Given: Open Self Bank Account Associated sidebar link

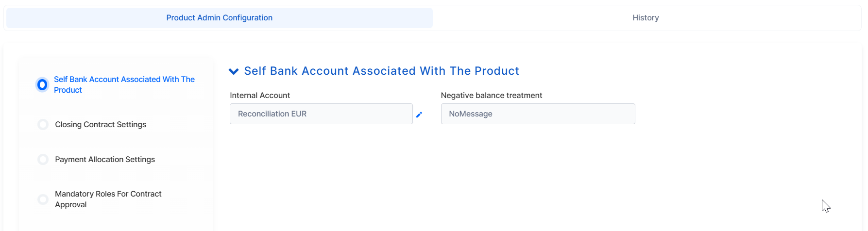Looking at the screenshot, I should [124, 85].
